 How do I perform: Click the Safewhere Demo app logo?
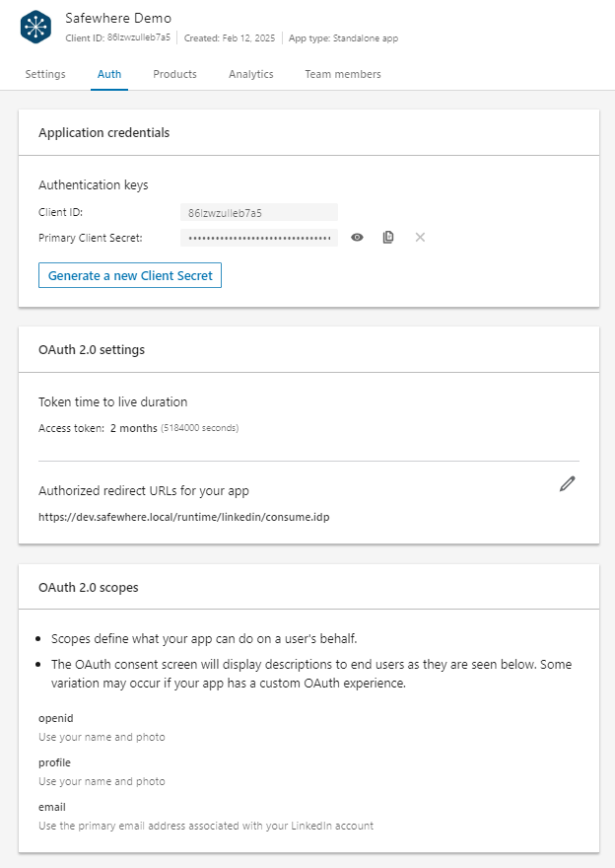(34, 27)
